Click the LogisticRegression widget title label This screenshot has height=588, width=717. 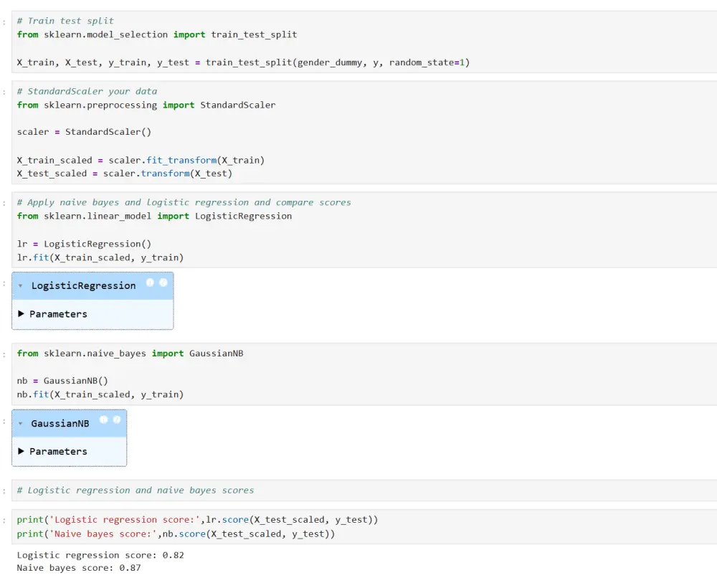(x=83, y=285)
